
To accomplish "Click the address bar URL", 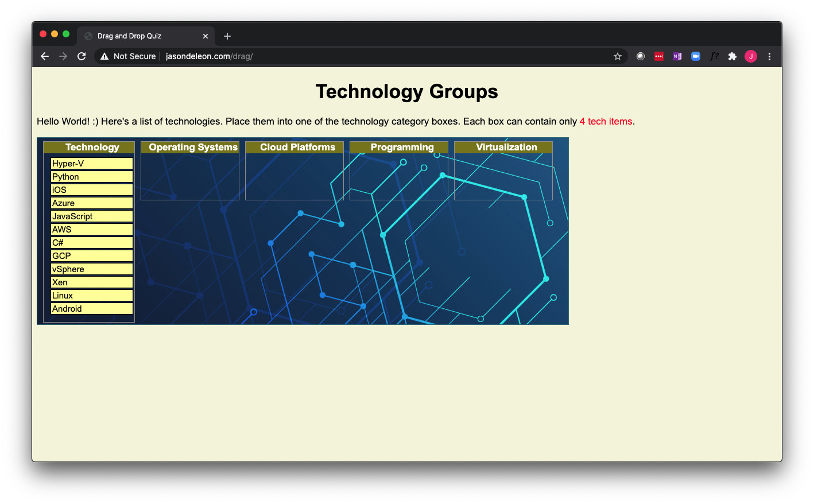I will (x=209, y=56).
